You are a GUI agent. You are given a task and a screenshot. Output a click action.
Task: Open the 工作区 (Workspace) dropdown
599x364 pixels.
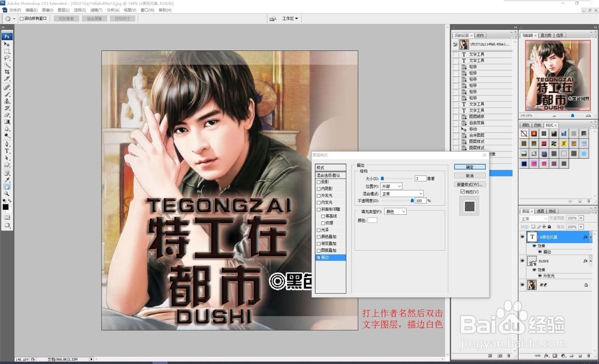click(290, 19)
